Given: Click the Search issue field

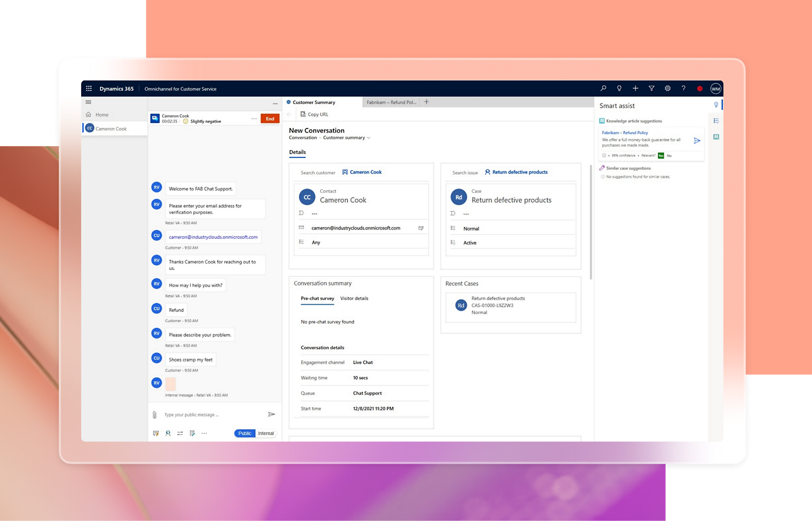Looking at the screenshot, I should click(465, 173).
